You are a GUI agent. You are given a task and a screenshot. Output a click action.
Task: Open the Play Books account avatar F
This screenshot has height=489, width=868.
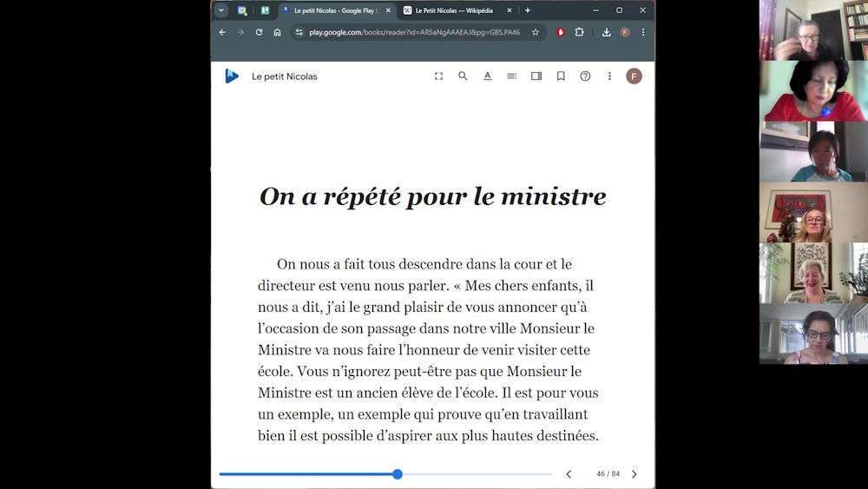634,76
